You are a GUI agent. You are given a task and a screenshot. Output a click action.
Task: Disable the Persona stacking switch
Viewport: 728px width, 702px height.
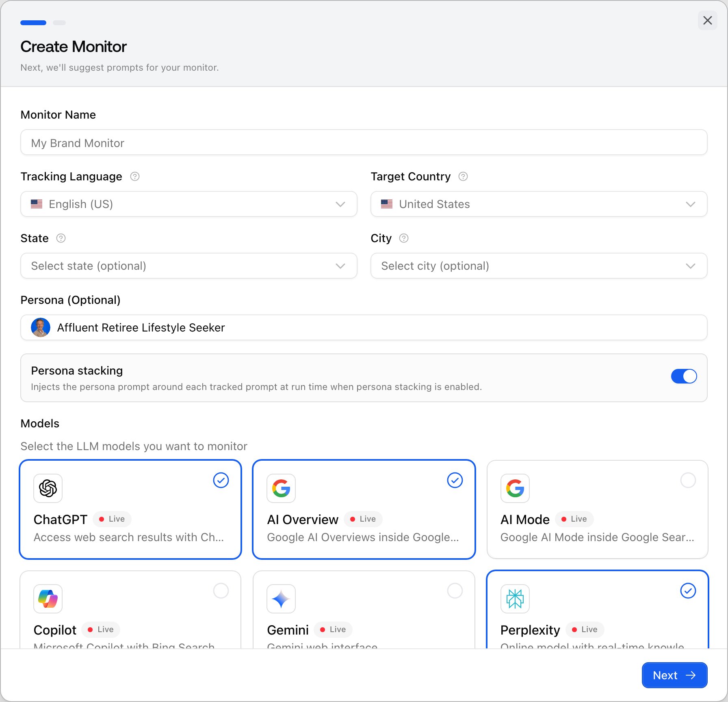[x=684, y=376]
